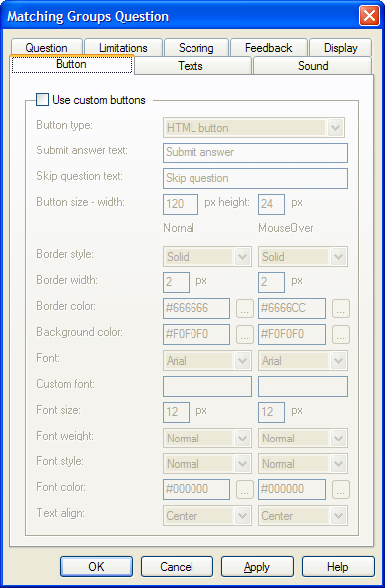Open MouseOver border color picker ellipsis button

[341, 308]
